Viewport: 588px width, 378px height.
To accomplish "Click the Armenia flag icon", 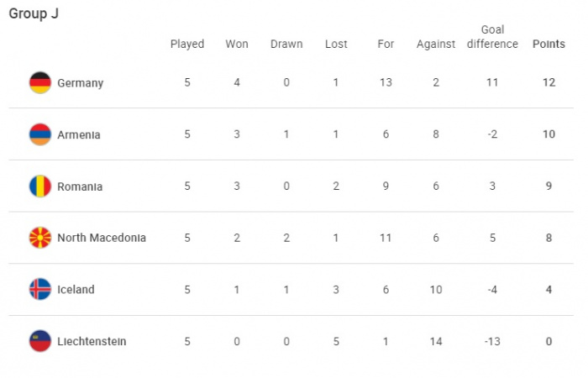I will 40,134.
